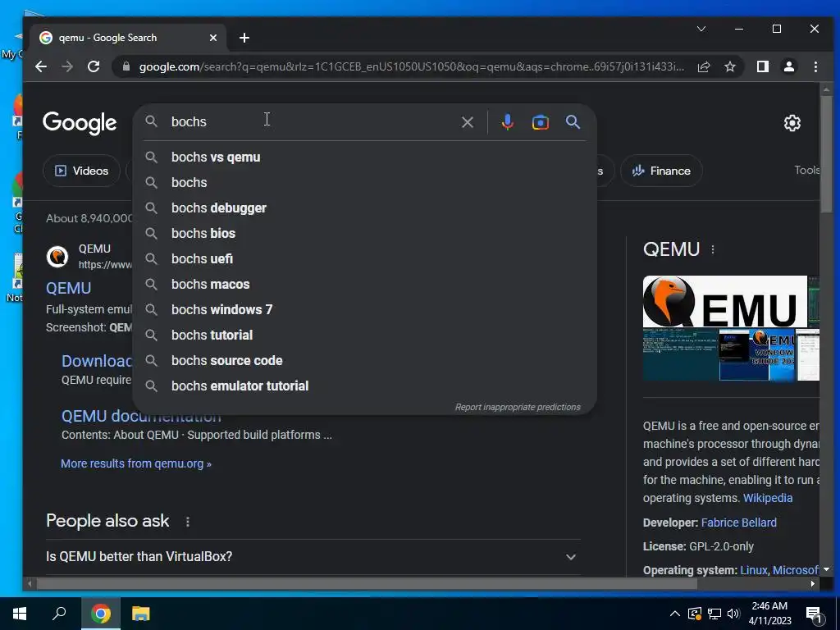
Task: Bookmark this tab with the star icon
Action: click(x=729, y=67)
